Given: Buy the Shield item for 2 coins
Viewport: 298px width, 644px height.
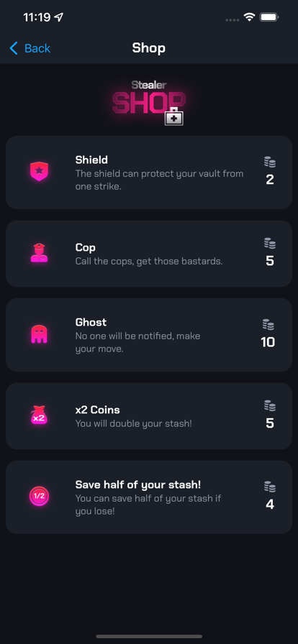Looking at the screenshot, I should 149,172.
